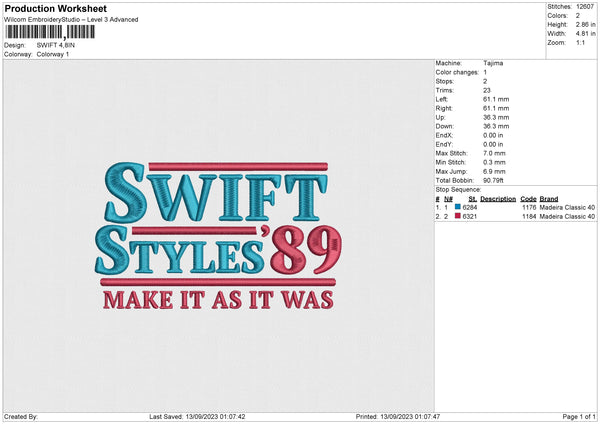Screen dimensions: 600x424
Task: Click the Stop Sequence heading
Action: tap(458, 189)
